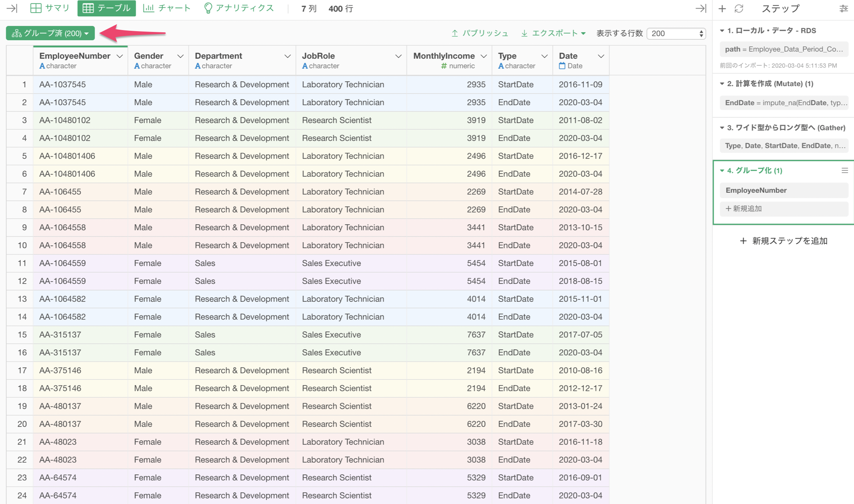Click Date 2010-08-16 in row 17

coord(580,370)
